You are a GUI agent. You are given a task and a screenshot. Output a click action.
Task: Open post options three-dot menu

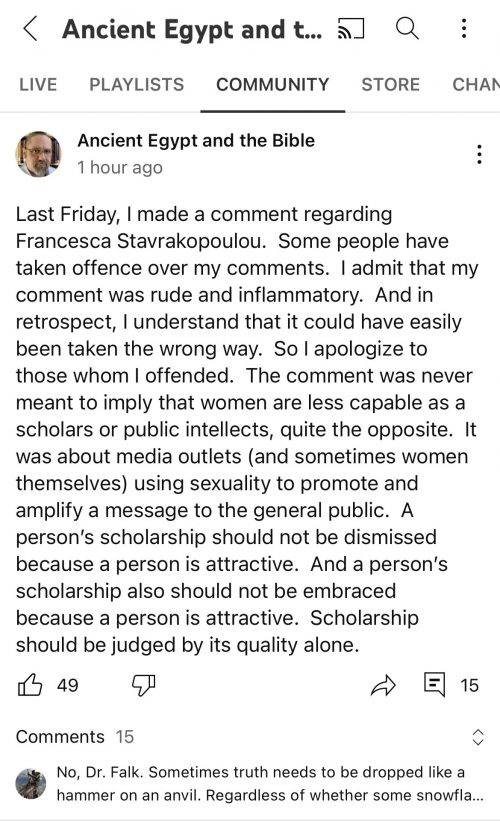479,154
